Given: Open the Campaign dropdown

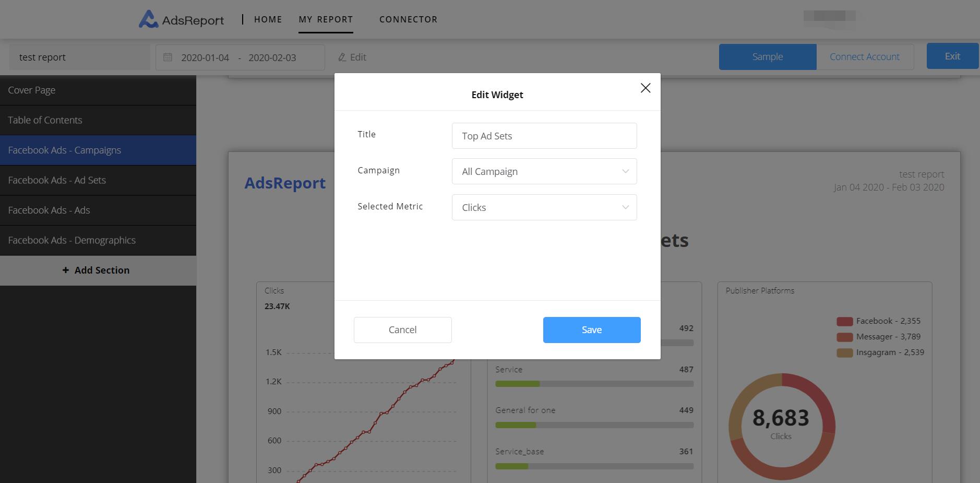Looking at the screenshot, I should click(x=544, y=171).
